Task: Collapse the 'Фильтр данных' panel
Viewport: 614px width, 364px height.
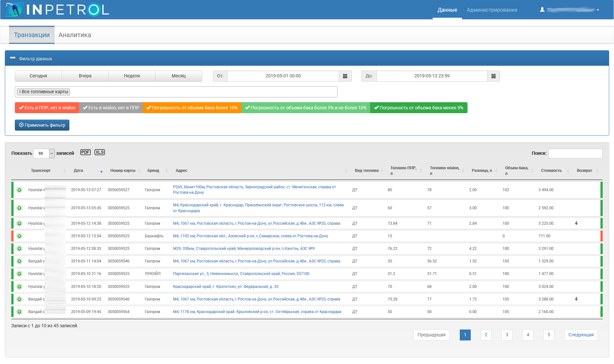Action: point(13,58)
